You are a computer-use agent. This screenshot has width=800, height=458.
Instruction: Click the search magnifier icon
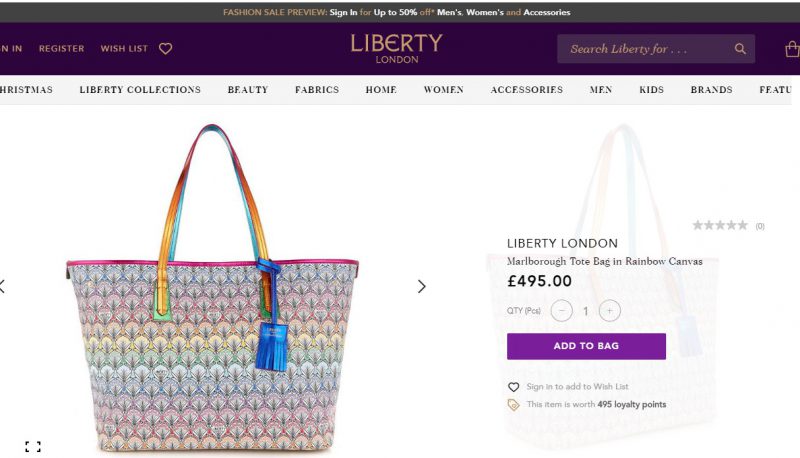(x=740, y=49)
